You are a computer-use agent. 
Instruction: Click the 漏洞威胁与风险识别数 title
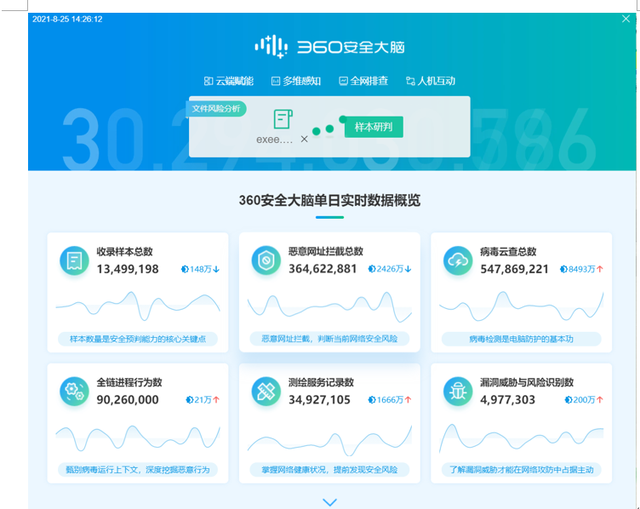pyautogui.click(x=527, y=382)
